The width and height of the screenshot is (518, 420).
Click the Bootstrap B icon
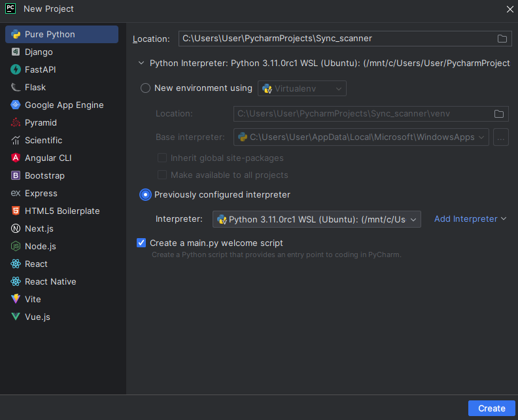tap(16, 175)
